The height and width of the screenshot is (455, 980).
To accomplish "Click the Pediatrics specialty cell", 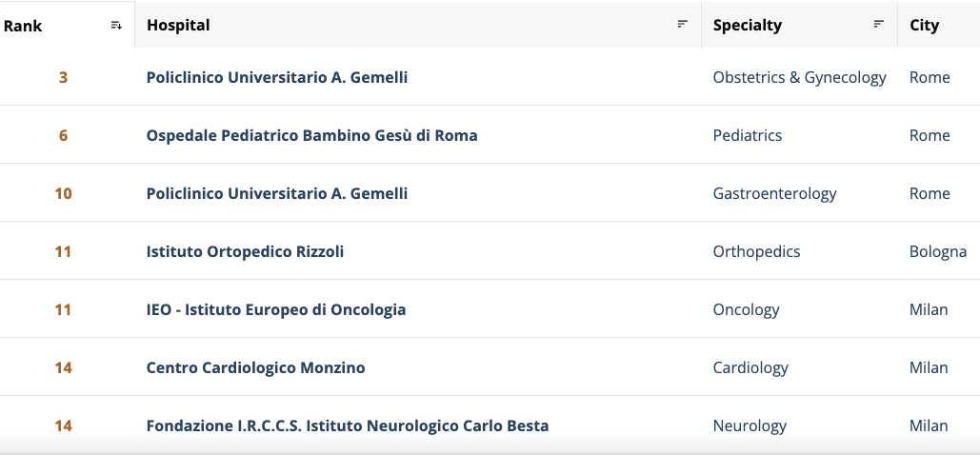I will [x=747, y=135].
